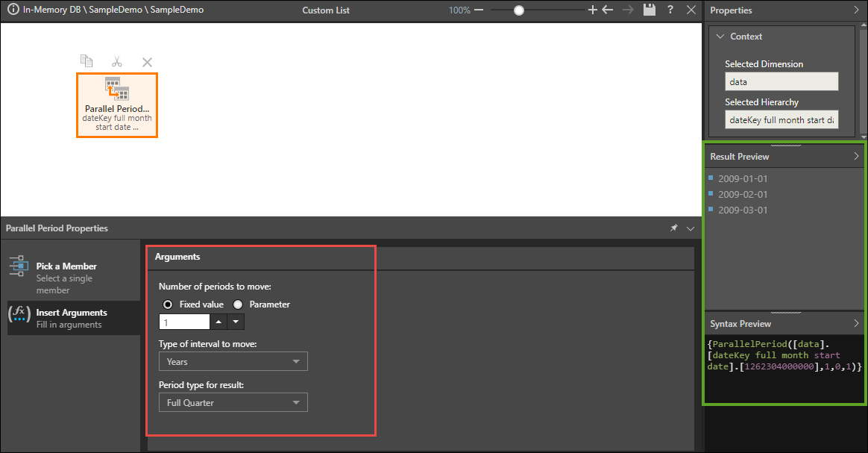
Task: Open the Type of interval dropdown
Action: [x=233, y=362]
